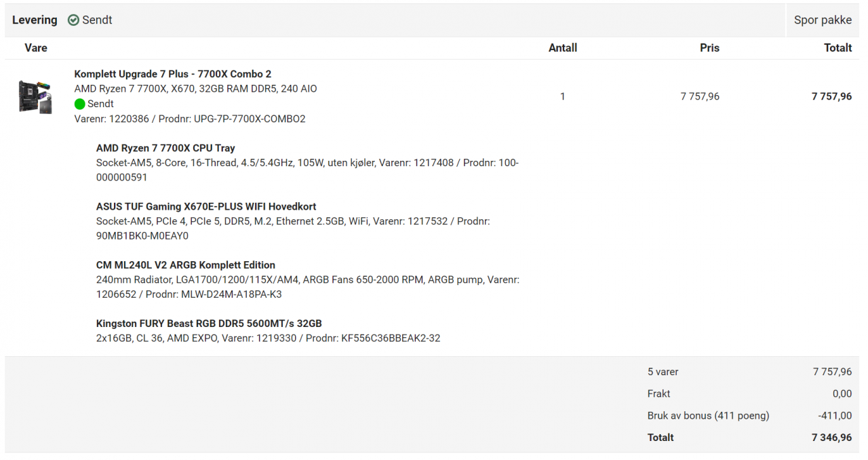Click the Sendt delivery status text
This screenshot has height=460, width=868.
pos(97,20)
